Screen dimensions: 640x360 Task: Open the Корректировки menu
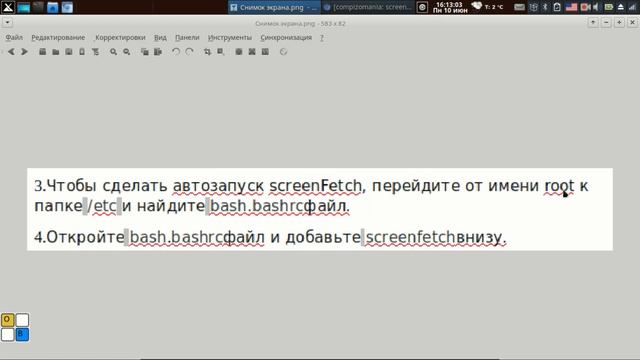point(120,38)
